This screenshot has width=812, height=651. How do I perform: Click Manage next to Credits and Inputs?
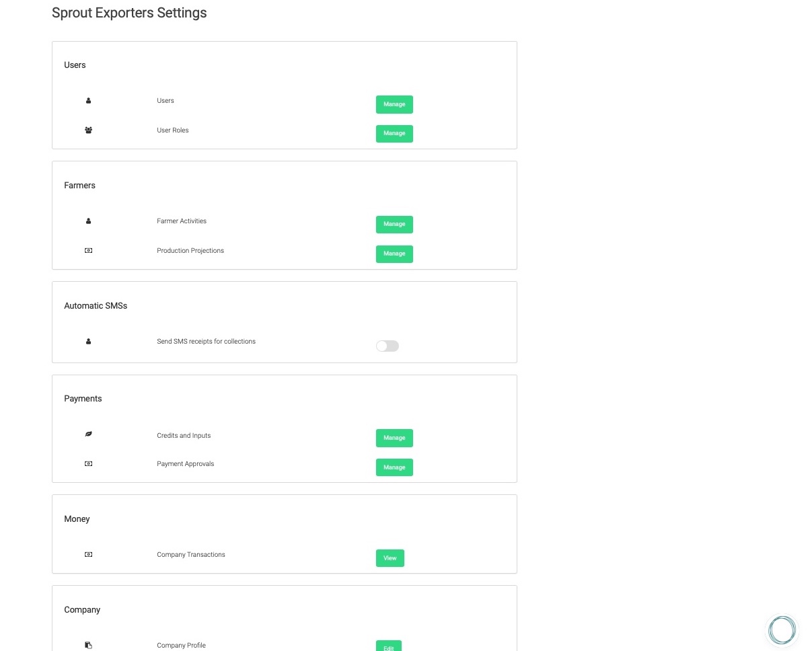click(394, 438)
